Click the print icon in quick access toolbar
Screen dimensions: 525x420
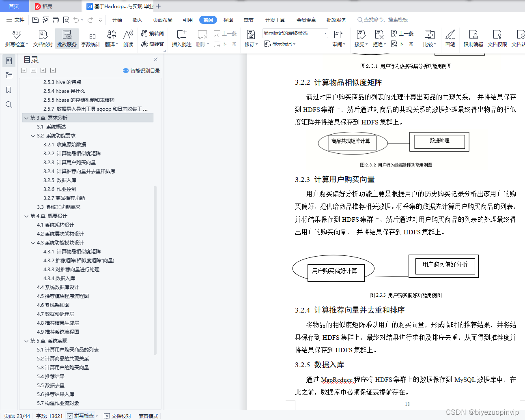[56, 20]
